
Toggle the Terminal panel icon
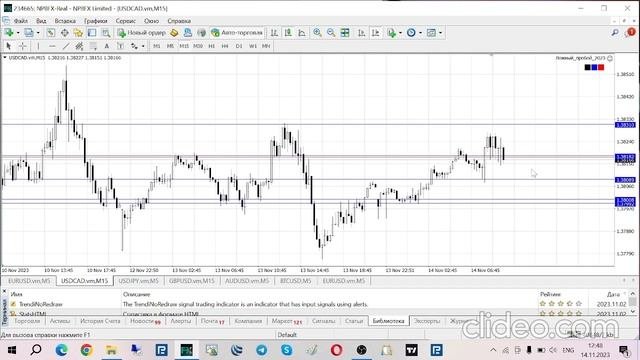[x=92, y=33]
